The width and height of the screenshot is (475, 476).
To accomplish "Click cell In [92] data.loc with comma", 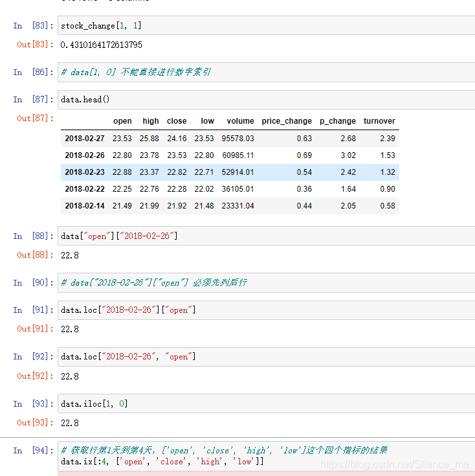I will pyautogui.click(x=267, y=357).
